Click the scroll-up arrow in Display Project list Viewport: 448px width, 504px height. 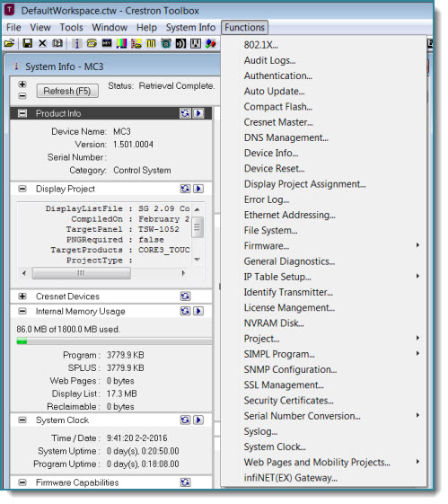198,209
